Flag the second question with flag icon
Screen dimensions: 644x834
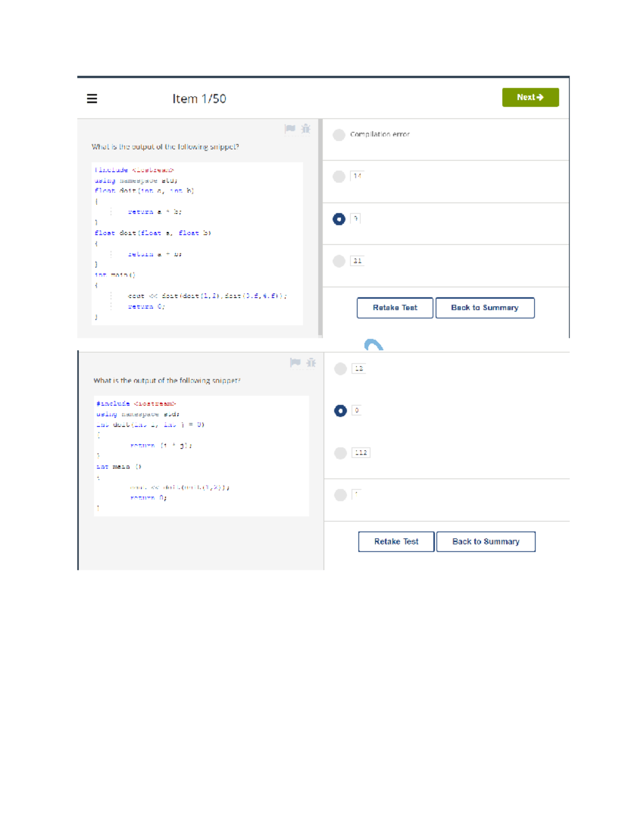coord(295,363)
